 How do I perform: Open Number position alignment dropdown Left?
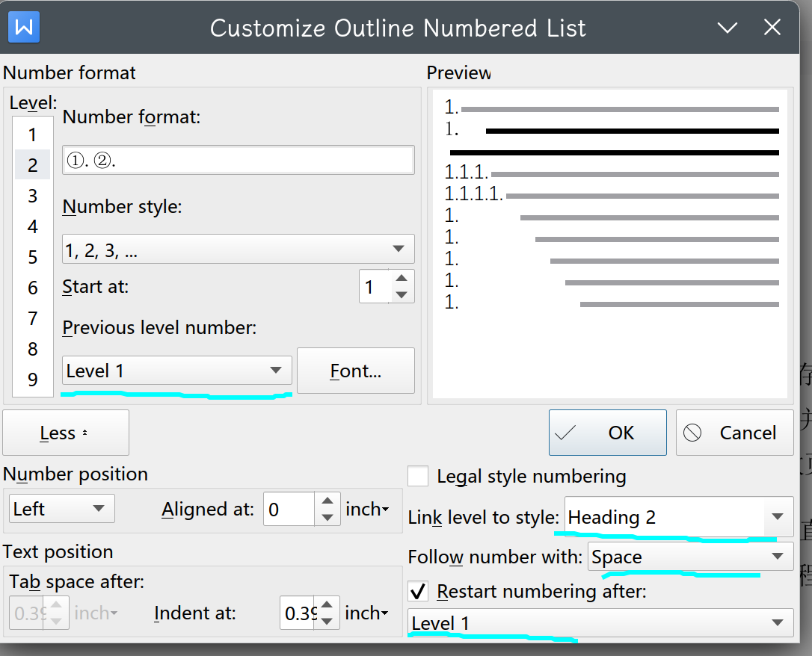pyautogui.click(x=61, y=509)
